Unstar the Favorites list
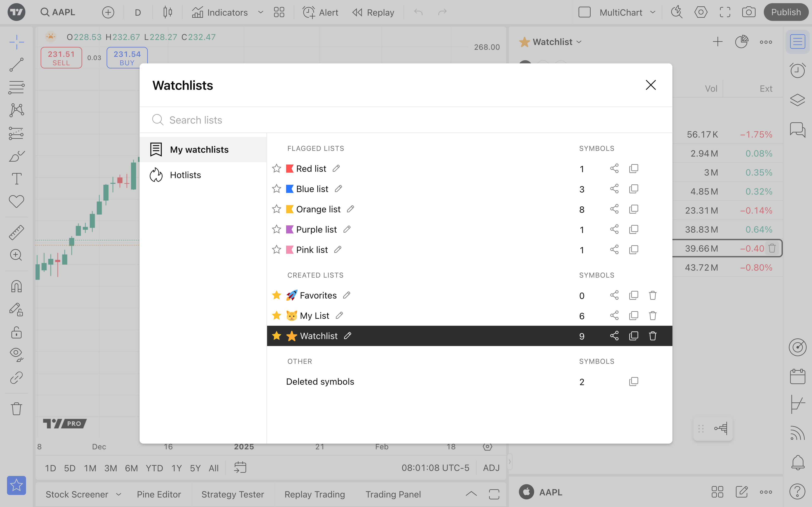Image resolution: width=812 pixels, height=507 pixels. (x=277, y=295)
